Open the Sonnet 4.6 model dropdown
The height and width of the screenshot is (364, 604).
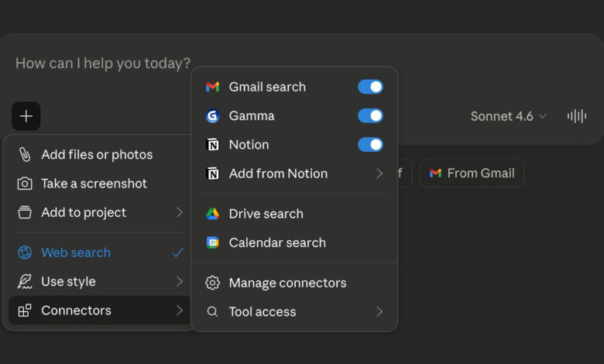[x=508, y=116]
